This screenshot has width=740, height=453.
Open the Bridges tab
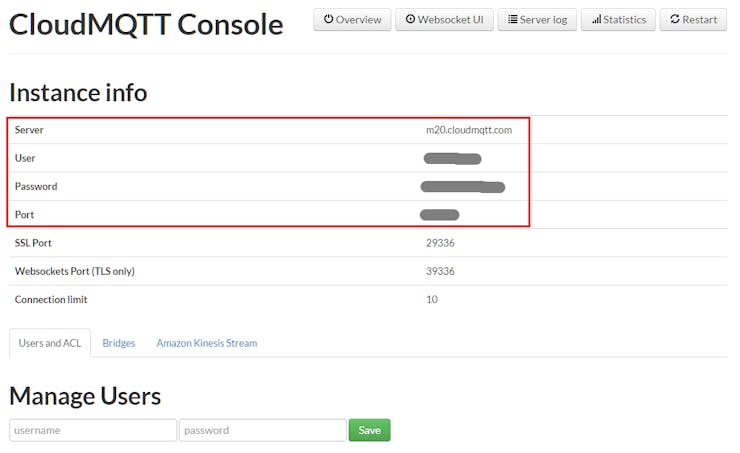pyautogui.click(x=119, y=343)
